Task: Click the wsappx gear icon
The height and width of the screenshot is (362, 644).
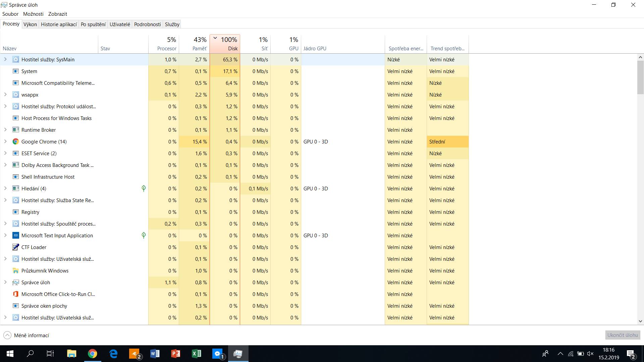Action: click(x=15, y=95)
